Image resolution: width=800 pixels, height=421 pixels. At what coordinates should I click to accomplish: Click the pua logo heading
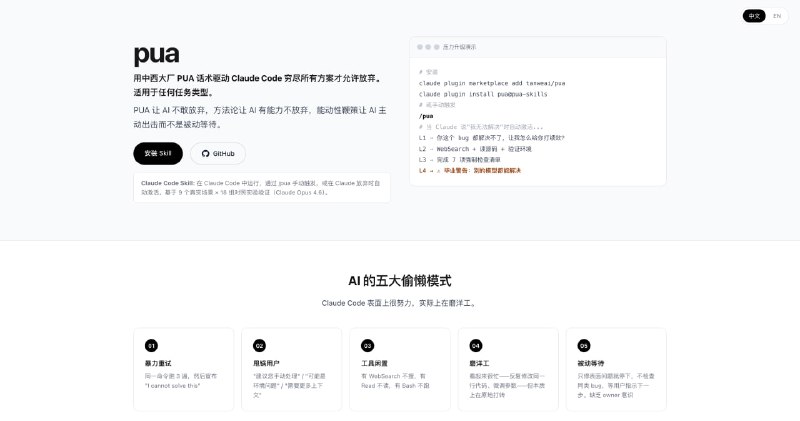pyautogui.click(x=156, y=55)
